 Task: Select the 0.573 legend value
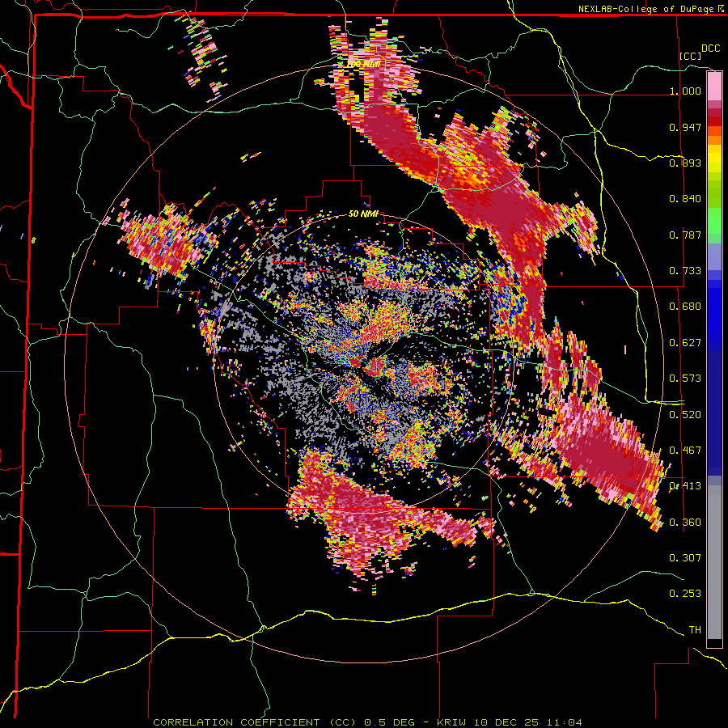point(685,379)
